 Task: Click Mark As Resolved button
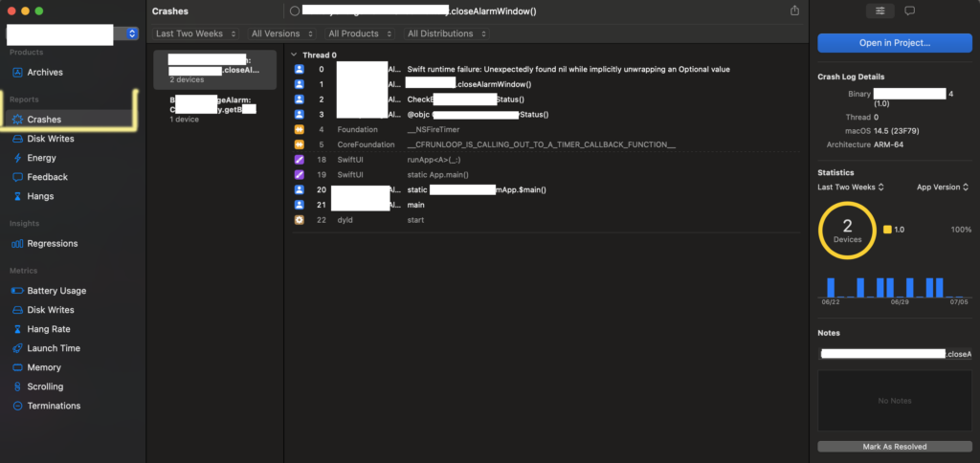coord(894,446)
